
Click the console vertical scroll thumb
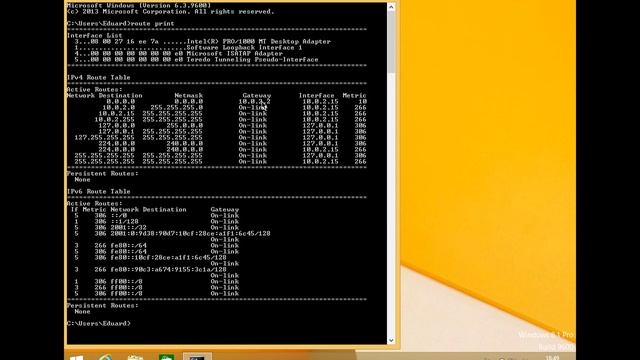point(391,42)
